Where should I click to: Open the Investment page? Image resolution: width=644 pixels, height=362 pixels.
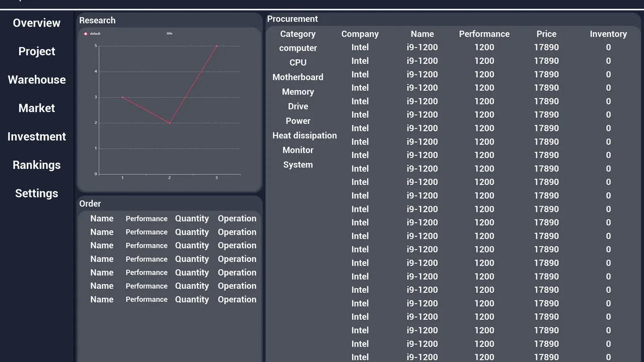(37, 137)
